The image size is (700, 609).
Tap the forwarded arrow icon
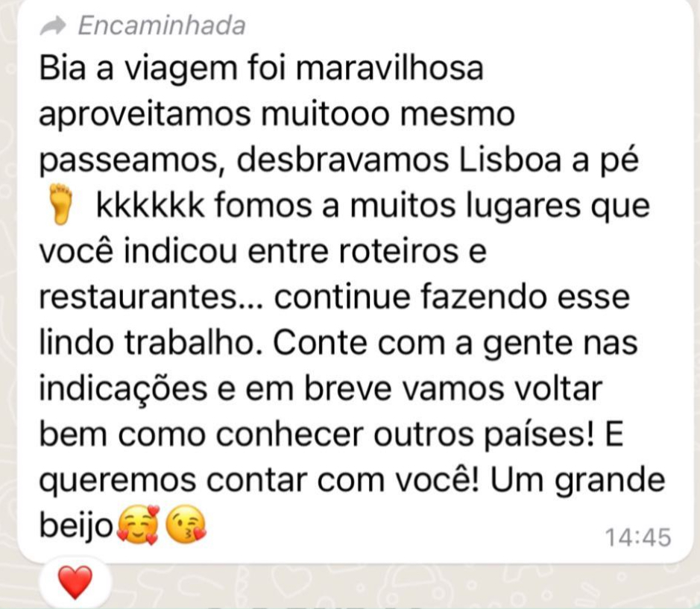(x=53, y=25)
